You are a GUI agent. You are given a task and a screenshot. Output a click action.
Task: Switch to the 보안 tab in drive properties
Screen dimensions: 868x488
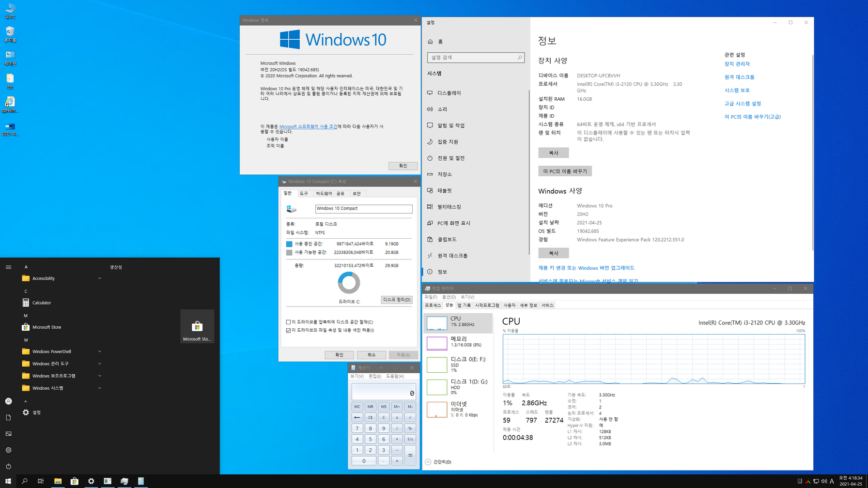[x=356, y=193]
